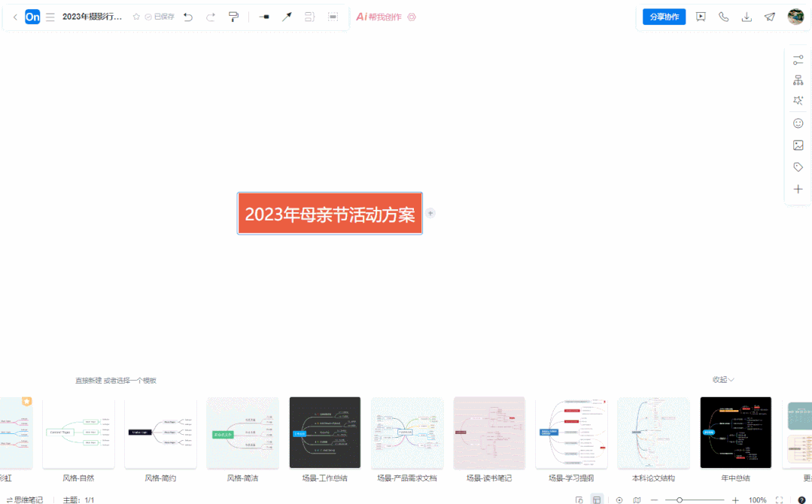Select the 场景-工作总结 template thumbnail

tap(324, 432)
